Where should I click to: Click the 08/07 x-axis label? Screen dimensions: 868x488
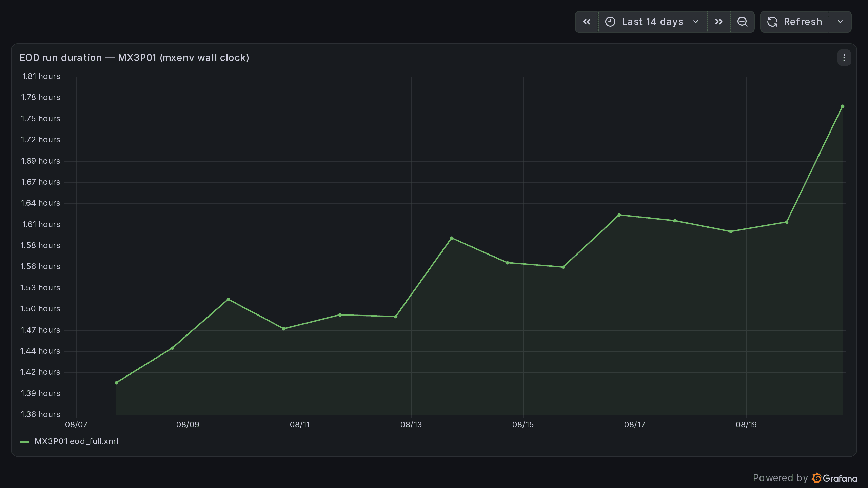point(76,425)
